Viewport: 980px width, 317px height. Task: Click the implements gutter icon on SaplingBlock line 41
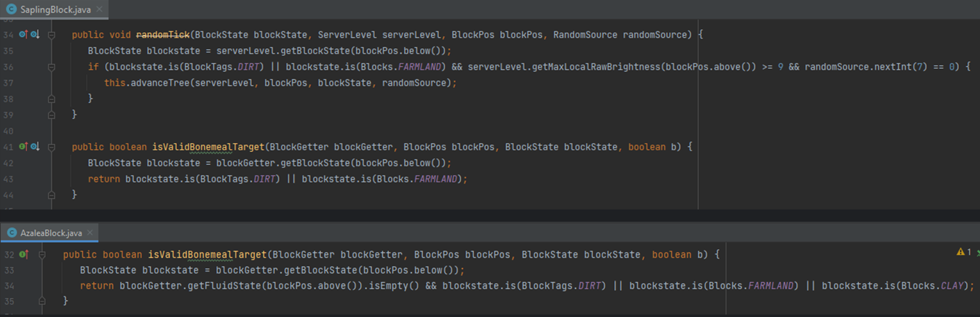tap(23, 147)
